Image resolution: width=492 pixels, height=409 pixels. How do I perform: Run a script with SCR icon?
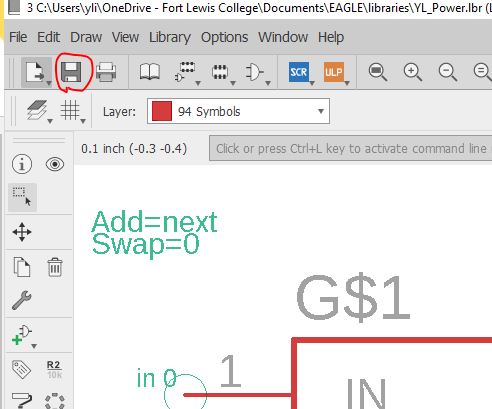(x=299, y=72)
